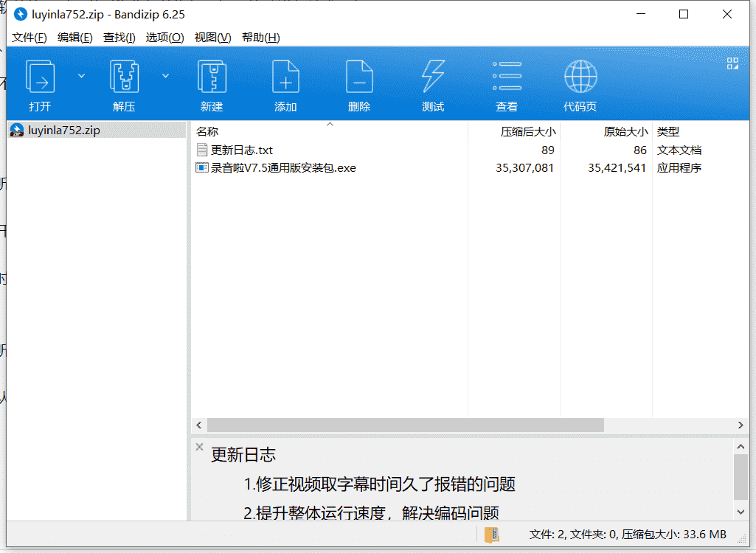Minimize the Bandizip window
The image size is (756, 553).
coord(641,15)
